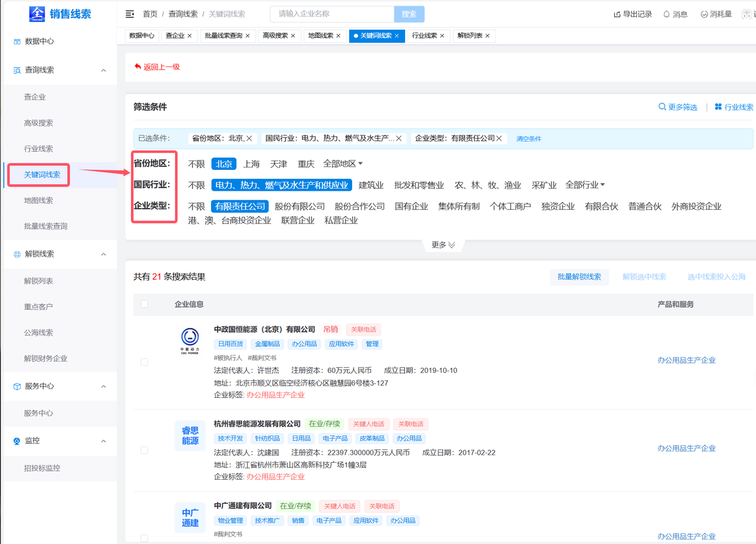Close the 查企业 tab
Screen dimensions: 756x544
click(x=190, y=36)
